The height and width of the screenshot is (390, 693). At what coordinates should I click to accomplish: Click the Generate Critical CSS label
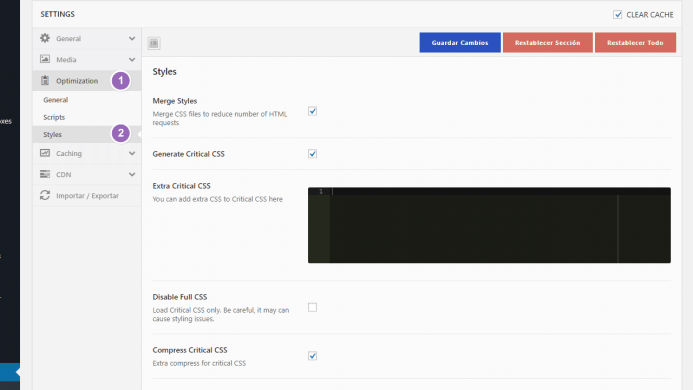click(x=188, y=154)
